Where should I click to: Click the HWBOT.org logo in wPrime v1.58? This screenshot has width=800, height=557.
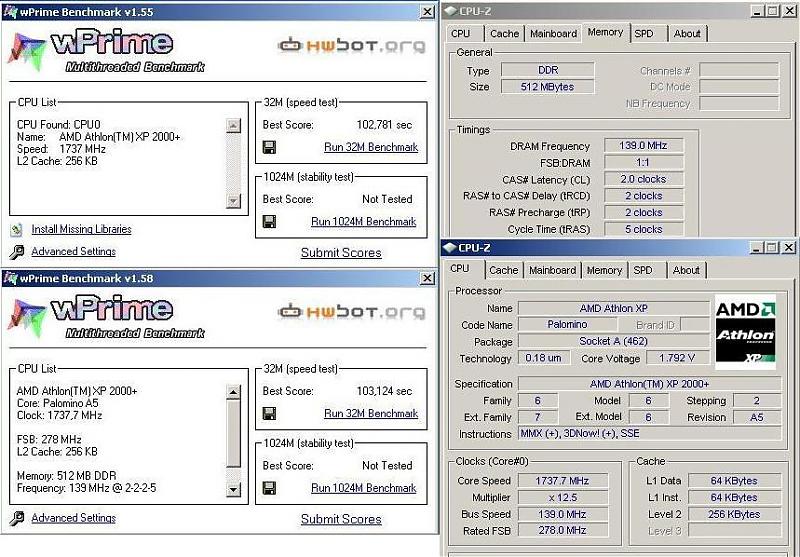pos(352,312)
